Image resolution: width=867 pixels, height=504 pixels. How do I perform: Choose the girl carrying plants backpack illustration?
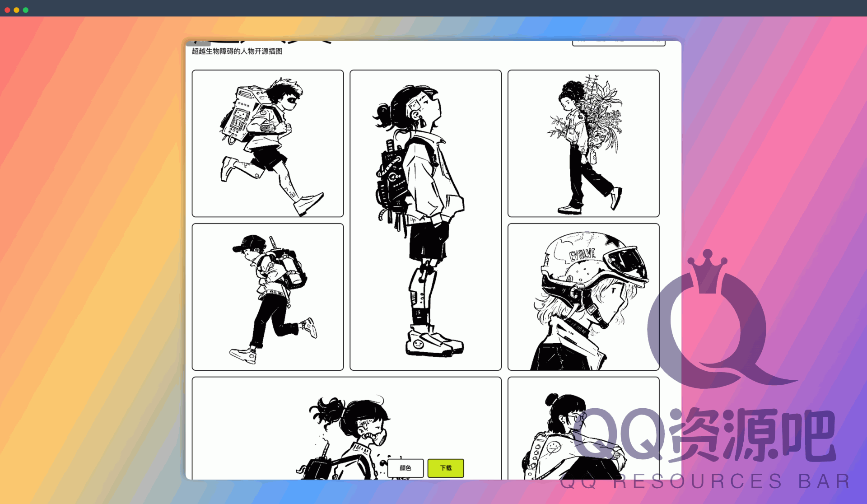[583, 144]
